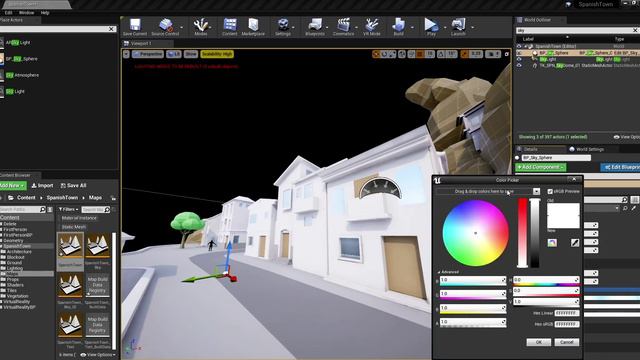Image resolution: width=640 pixels, height=360 pixels.
Task: Toggle the sRGB Preview checkbox
Action: pos(550,191)
